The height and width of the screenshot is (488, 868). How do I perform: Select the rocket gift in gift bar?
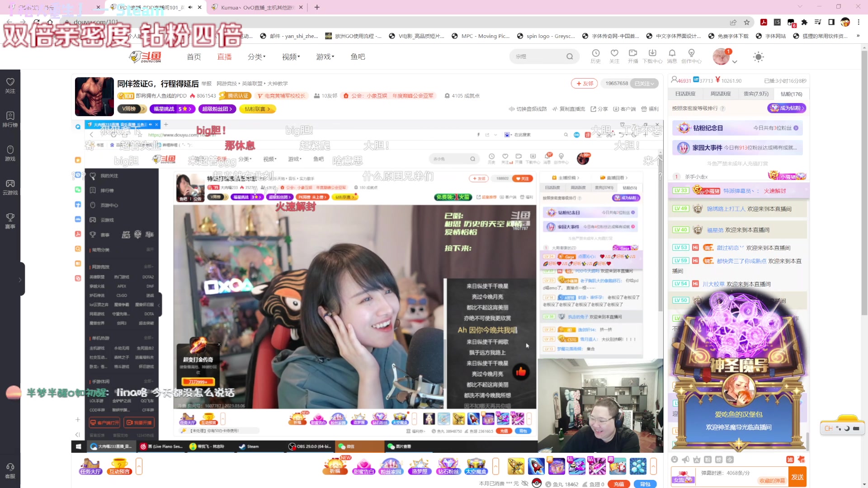(x=536, y=466)
